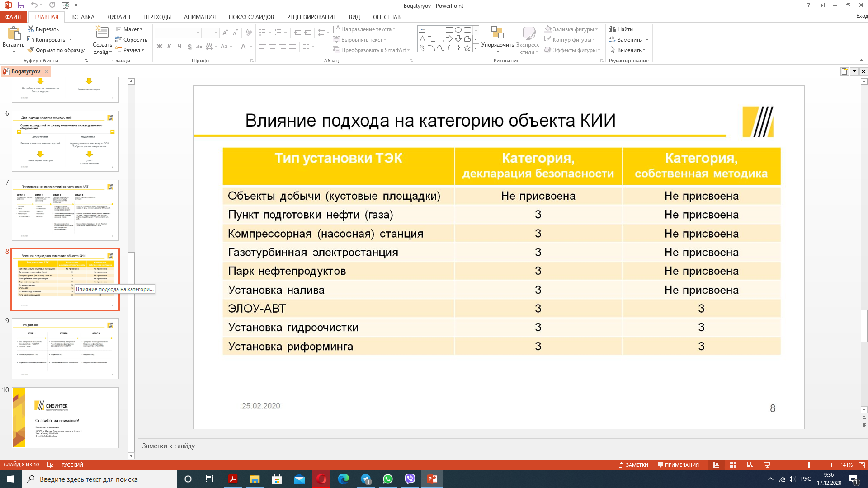
Task: Open the ФАЙЛ (File) tab
Action: [13, 17]
